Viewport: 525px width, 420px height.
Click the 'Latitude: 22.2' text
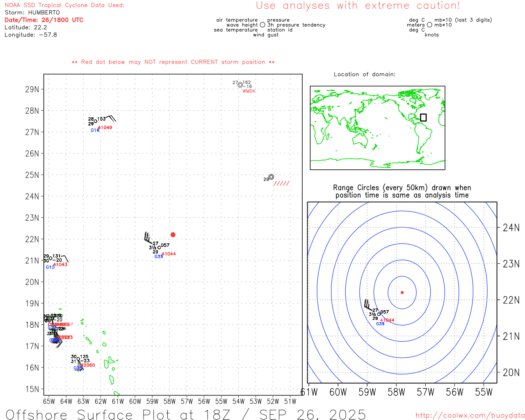point(26,27)
